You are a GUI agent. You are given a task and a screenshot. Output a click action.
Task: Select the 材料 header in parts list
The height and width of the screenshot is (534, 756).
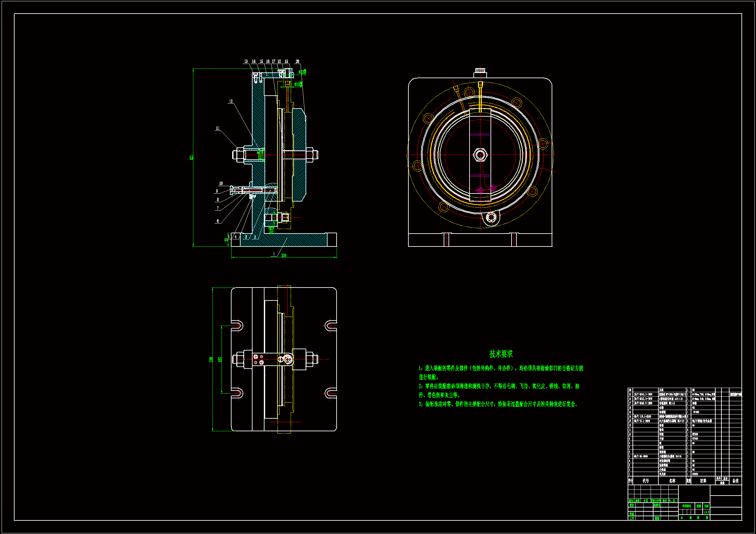(703, 481)
